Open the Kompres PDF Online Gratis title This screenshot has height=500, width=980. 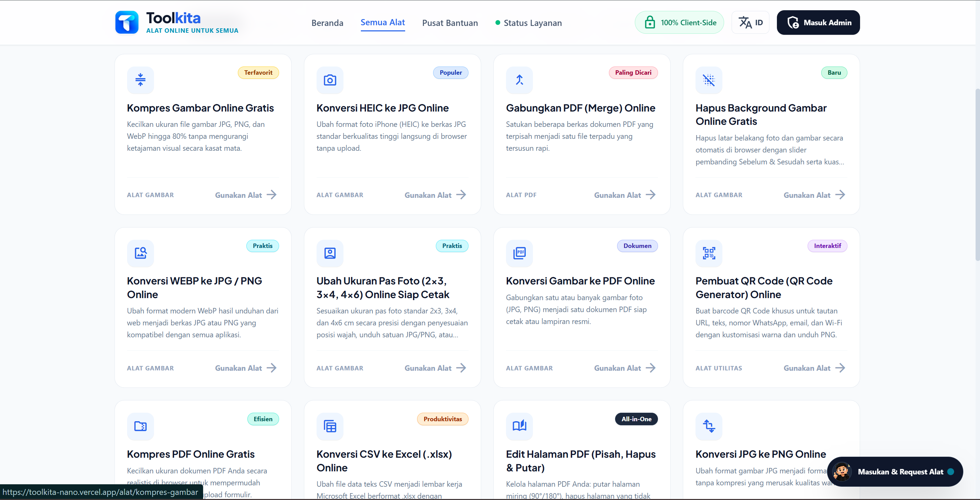pyautogui.click(x=190, y=454)
